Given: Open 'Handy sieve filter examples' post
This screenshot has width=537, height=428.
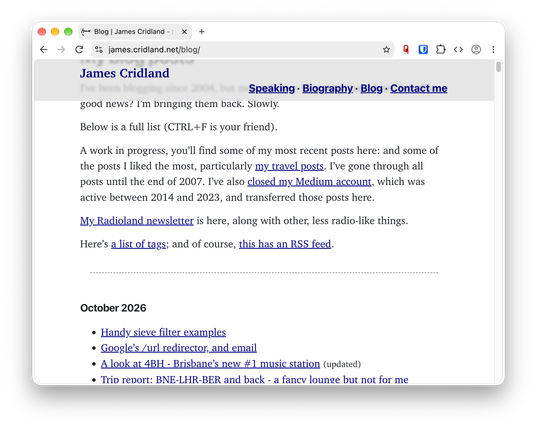Looking at the screenshot, I should click(163, 332).
